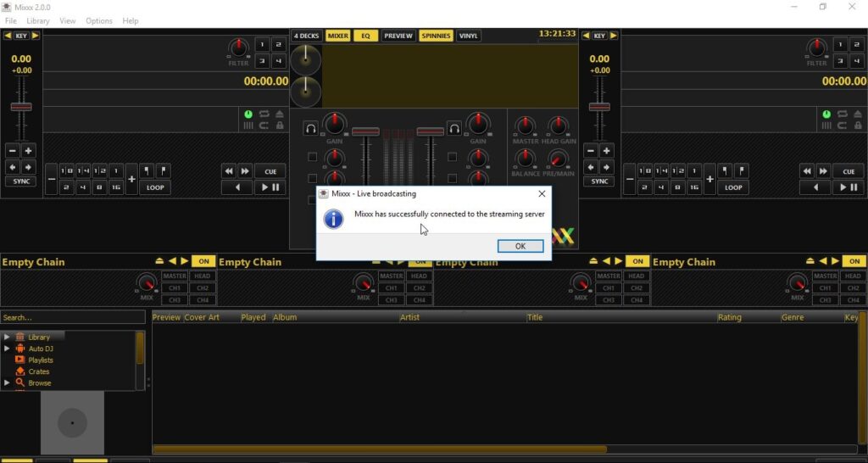Toggle the SPINNIES view button

tap(436, 36)
